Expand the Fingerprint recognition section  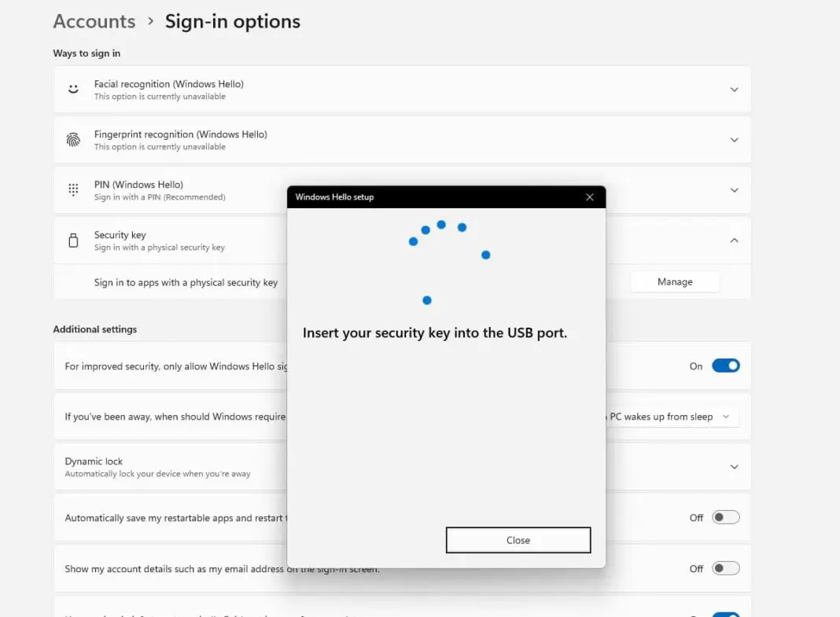(734, 139)
